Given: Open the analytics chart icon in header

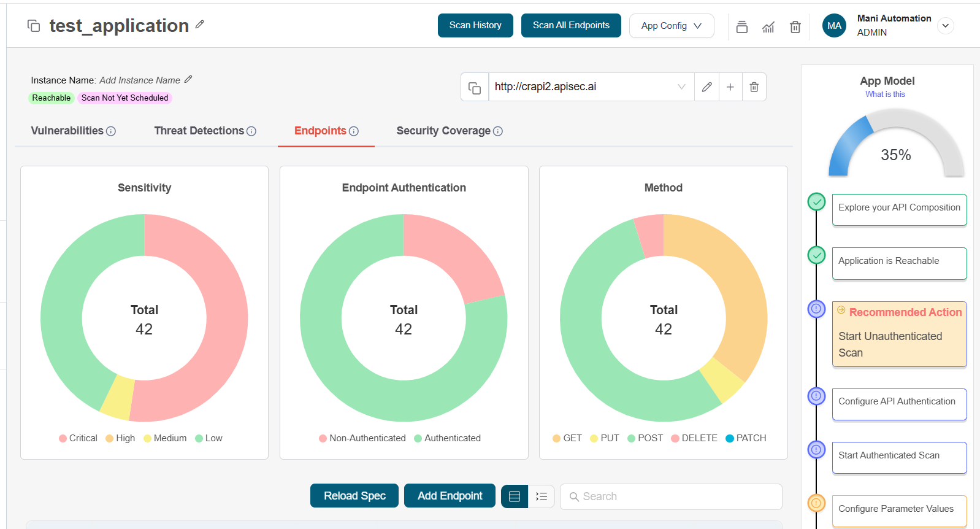Looking at the screenshot, I should [x=768, y=27].
